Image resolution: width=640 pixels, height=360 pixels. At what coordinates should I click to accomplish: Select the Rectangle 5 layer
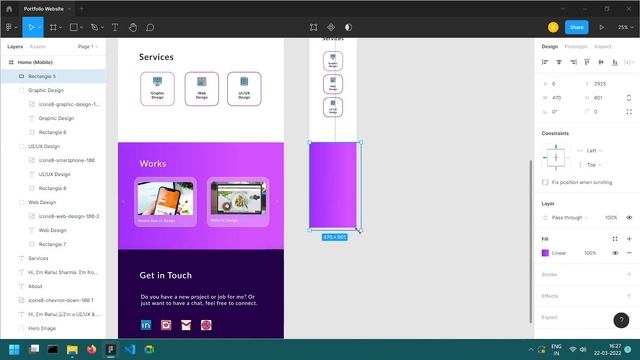tap(53, 76)
